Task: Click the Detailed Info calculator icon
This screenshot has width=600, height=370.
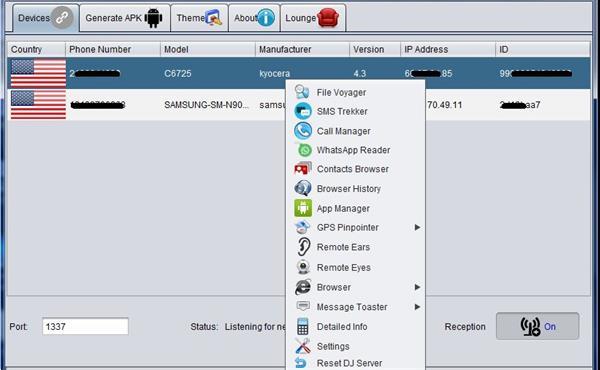Action: tap(303, 326)
